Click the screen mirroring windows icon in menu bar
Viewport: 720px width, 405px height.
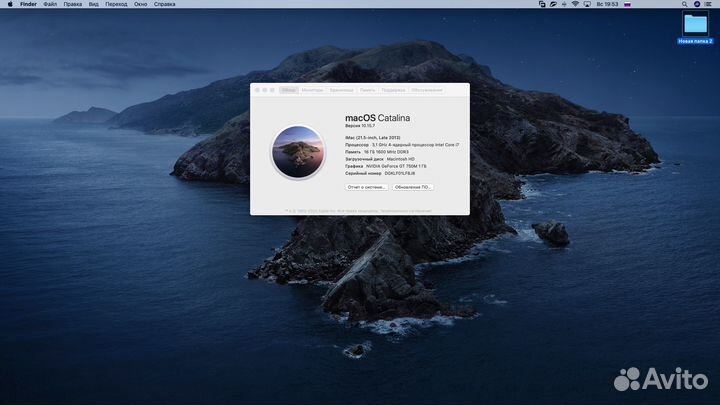(x=542, y=4)
